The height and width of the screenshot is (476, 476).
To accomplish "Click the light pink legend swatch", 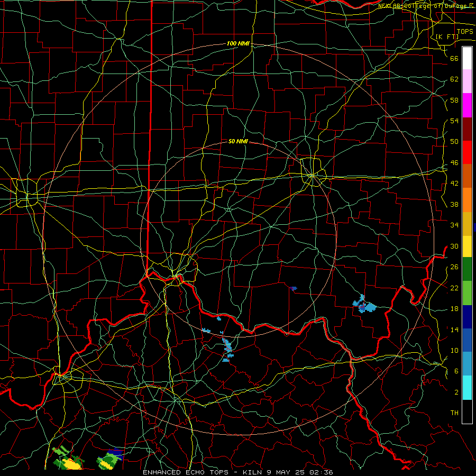I will [467, 81].
